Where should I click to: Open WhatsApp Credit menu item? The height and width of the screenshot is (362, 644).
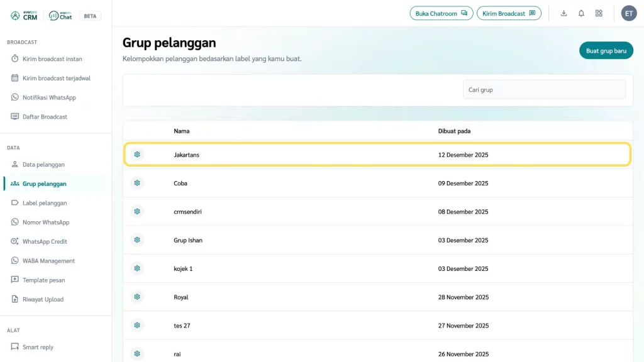click(44, 241)
